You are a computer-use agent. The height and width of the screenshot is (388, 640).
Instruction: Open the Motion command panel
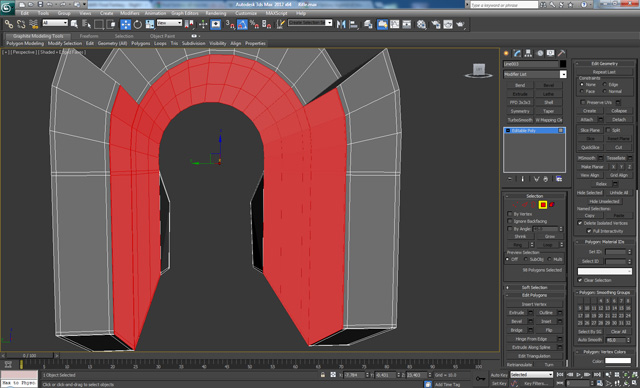[540, 53]
